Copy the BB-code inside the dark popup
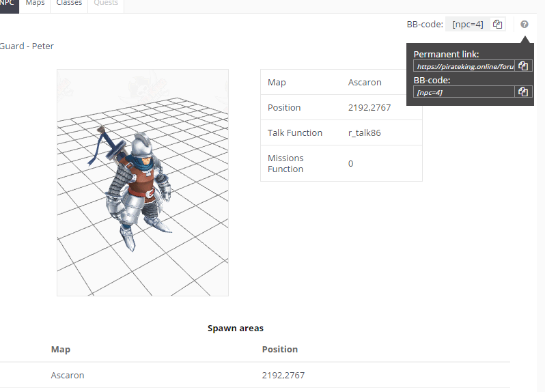The height and width of the screenshot is (392, 545). (x=523, y=92)
